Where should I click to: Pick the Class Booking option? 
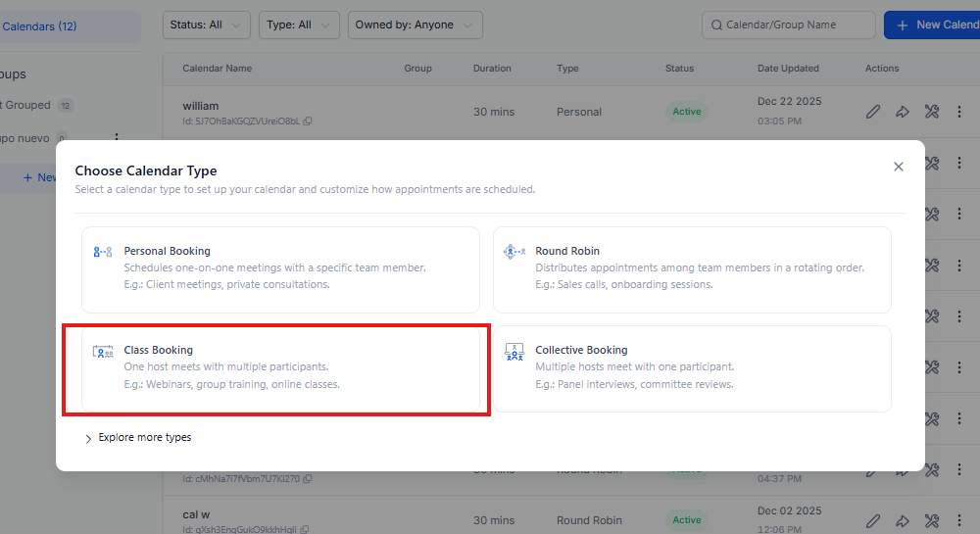coord(280,367)
